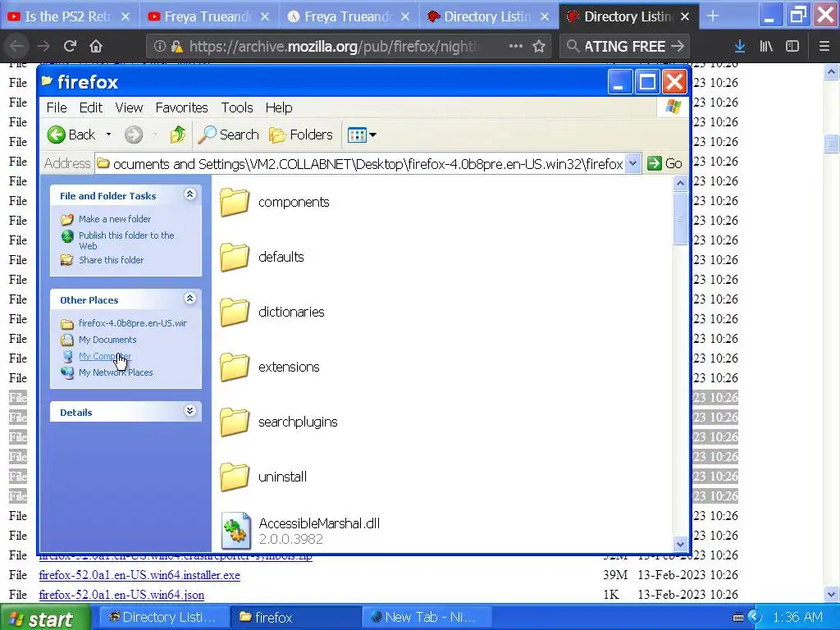Open firefox-4.0b8pre.en-US.win32 parent folder link
840x630 pixels.
132,323
